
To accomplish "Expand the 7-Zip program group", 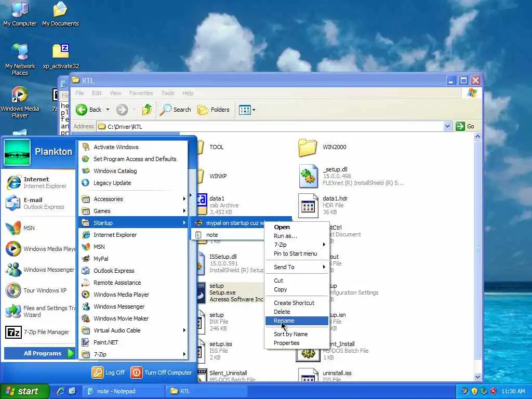I will pyautogui.click(x=134, y=354).
